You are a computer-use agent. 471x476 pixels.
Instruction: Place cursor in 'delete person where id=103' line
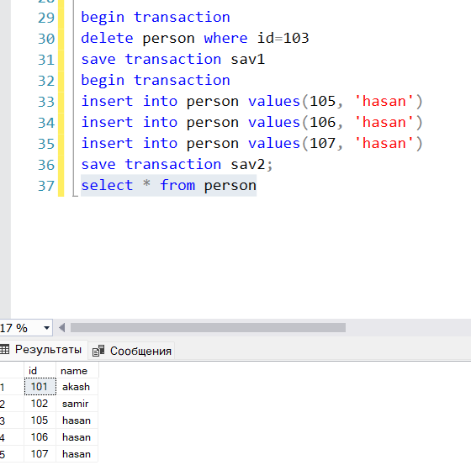coord(195,38)
